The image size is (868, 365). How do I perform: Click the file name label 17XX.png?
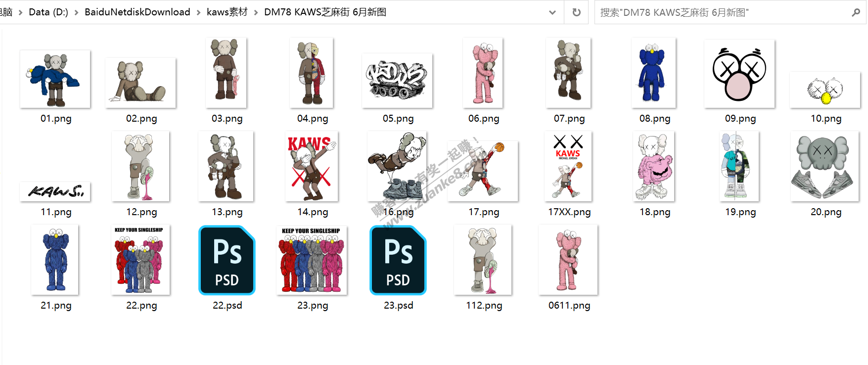(x=569, y=212)
